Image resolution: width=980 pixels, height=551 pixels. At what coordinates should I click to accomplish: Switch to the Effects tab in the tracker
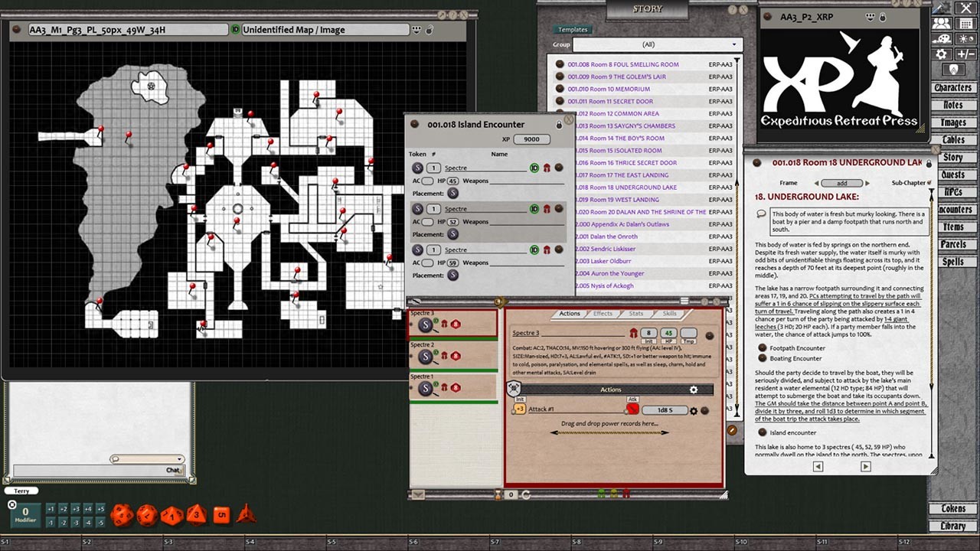(603, 313)
